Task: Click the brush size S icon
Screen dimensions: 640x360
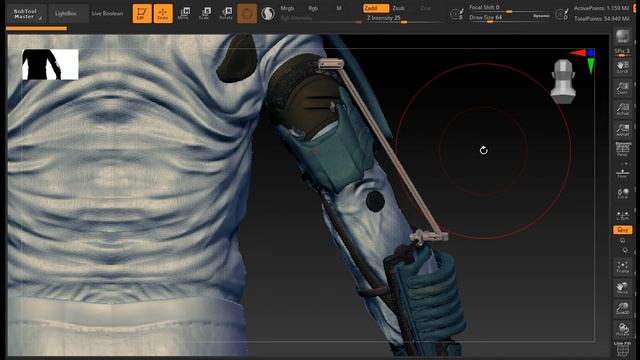Action: 457,14
